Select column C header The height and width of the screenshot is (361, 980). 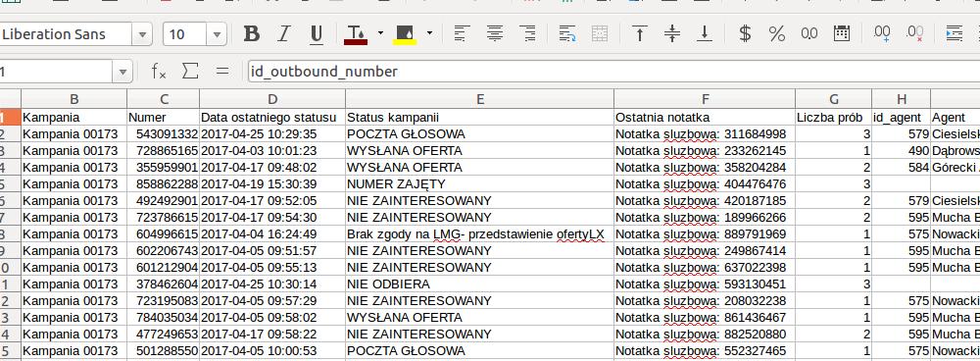click(164, 99)
